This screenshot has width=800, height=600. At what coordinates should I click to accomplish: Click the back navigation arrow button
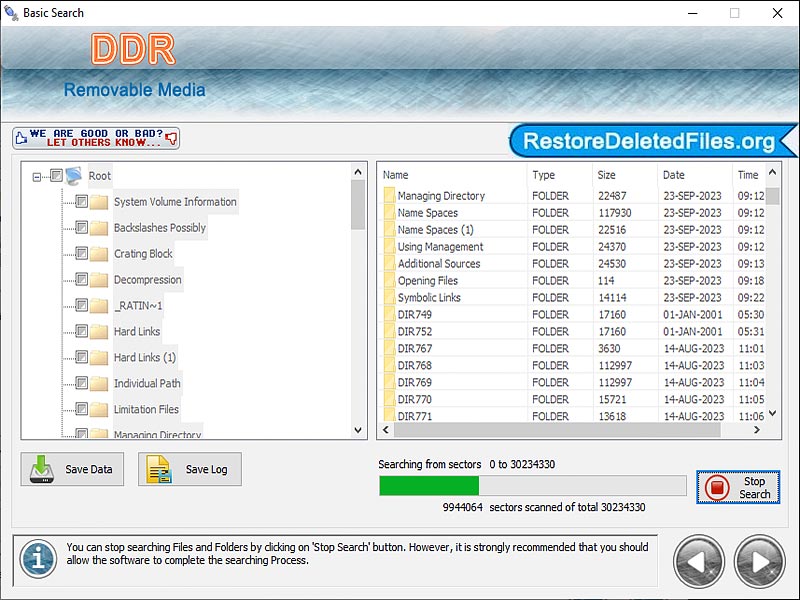[x=699, y=561]
